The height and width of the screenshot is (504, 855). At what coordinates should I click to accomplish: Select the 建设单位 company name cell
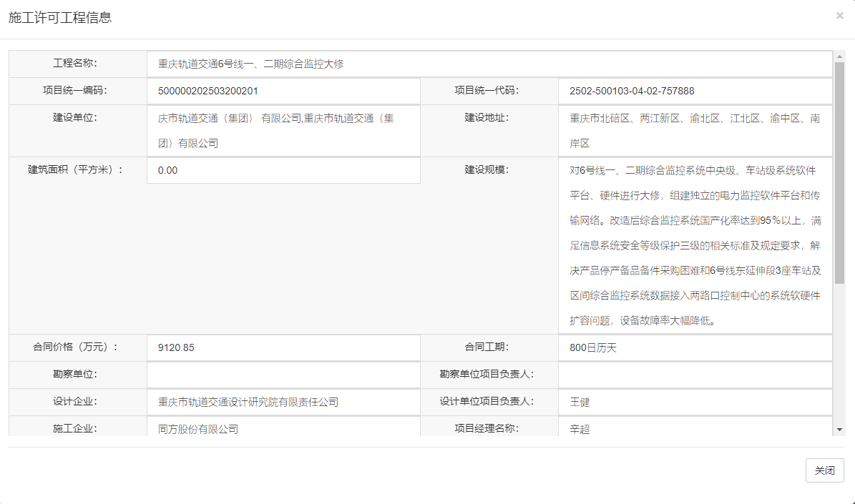click(x=283, y=131)
